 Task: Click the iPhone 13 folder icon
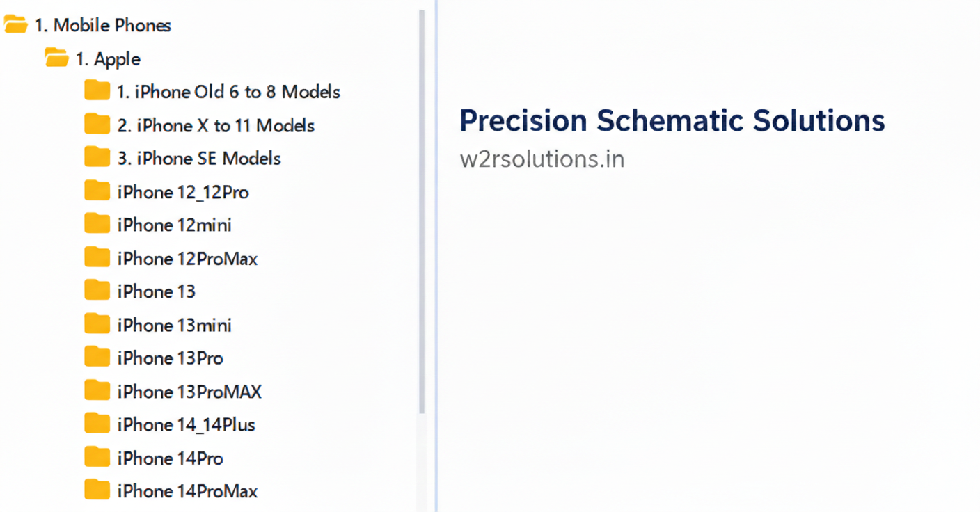97,291
